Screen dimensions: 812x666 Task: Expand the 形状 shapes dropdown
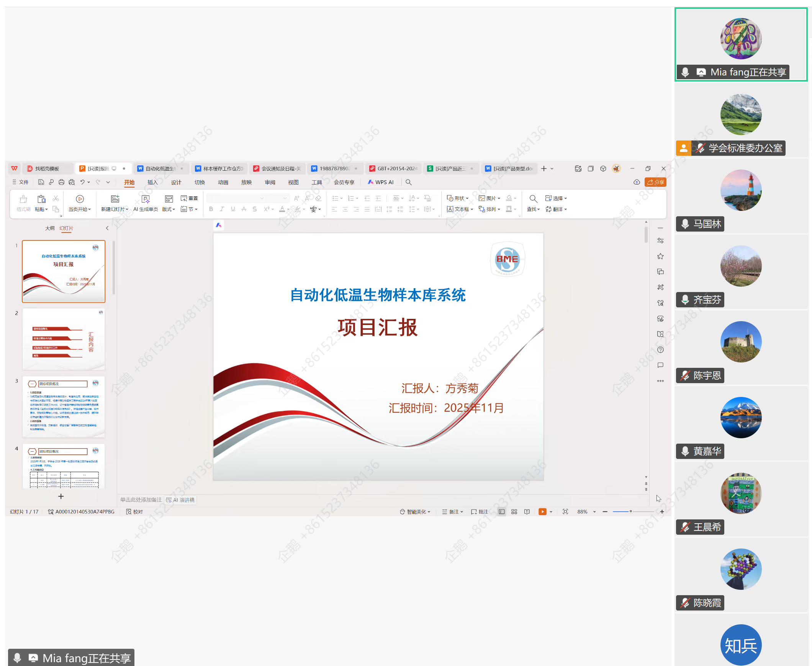467,198
